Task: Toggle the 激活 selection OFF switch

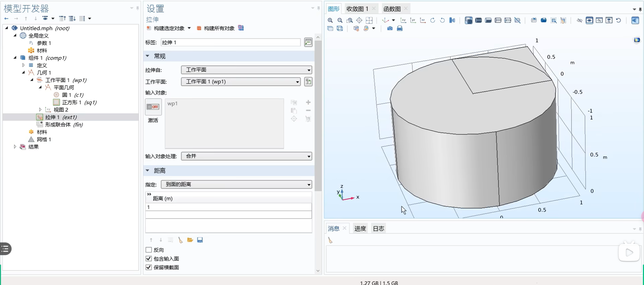Action: coord(153,107)
